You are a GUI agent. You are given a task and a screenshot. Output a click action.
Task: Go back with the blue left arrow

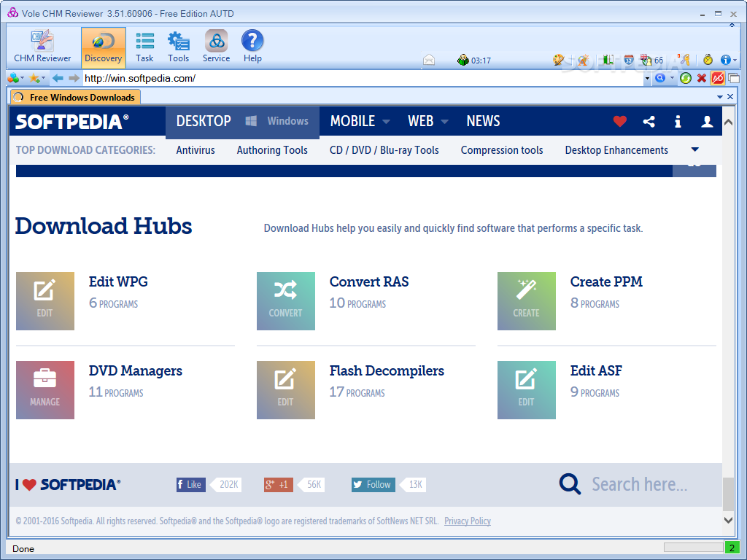point(58,78)
